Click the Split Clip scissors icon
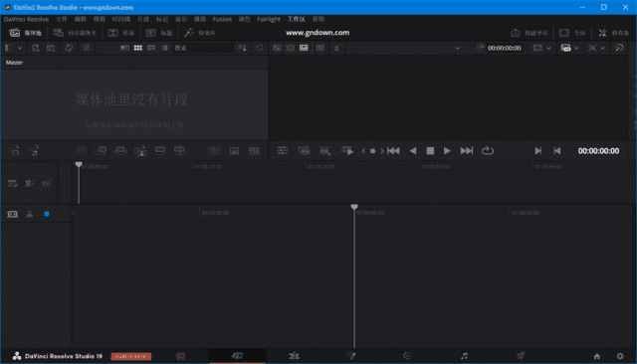The image size is (637, 364). click(30, 214)
